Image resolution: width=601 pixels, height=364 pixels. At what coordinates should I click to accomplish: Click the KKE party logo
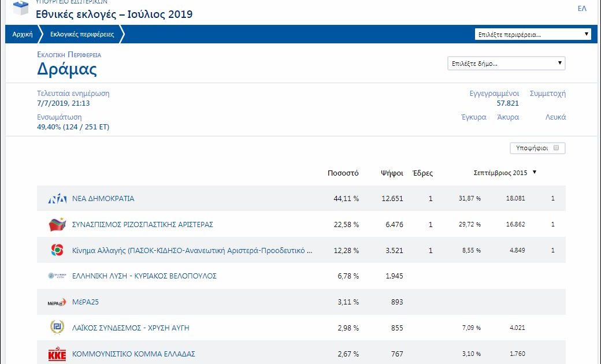point(57,354)
